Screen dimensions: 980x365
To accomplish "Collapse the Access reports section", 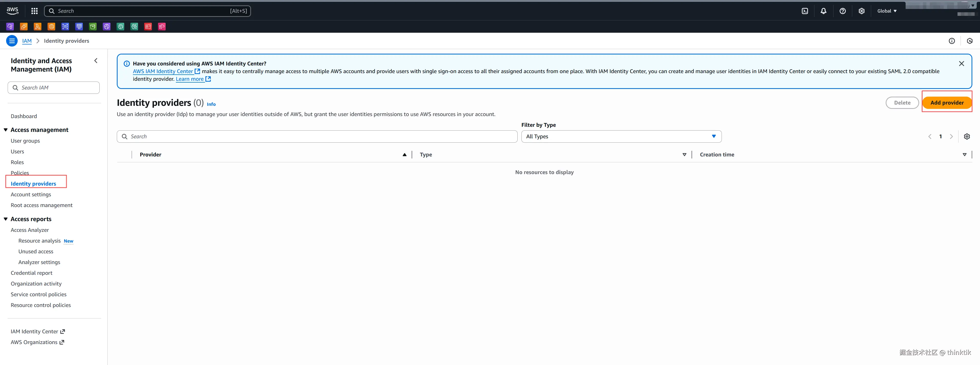I will click(x=6, y=219).
